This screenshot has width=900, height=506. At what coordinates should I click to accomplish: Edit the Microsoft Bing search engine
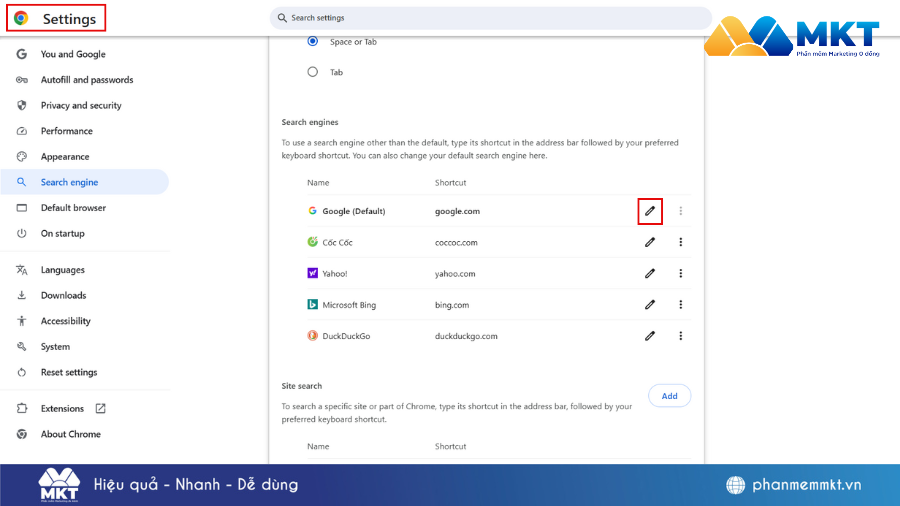(650, 305)
